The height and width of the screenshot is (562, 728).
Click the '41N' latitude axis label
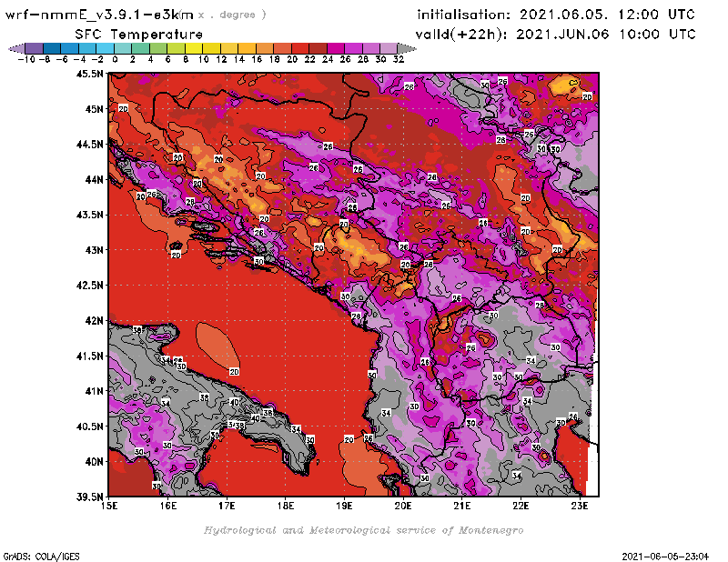click(x=94, y=391)
